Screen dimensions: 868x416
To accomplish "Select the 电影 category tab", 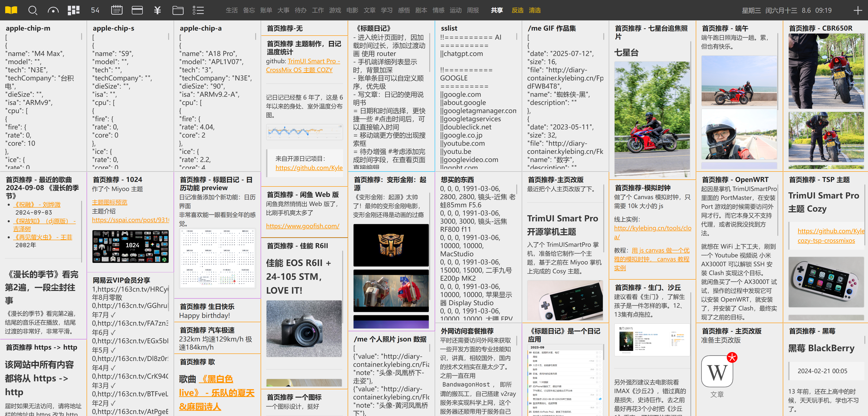I will point(352,10).
